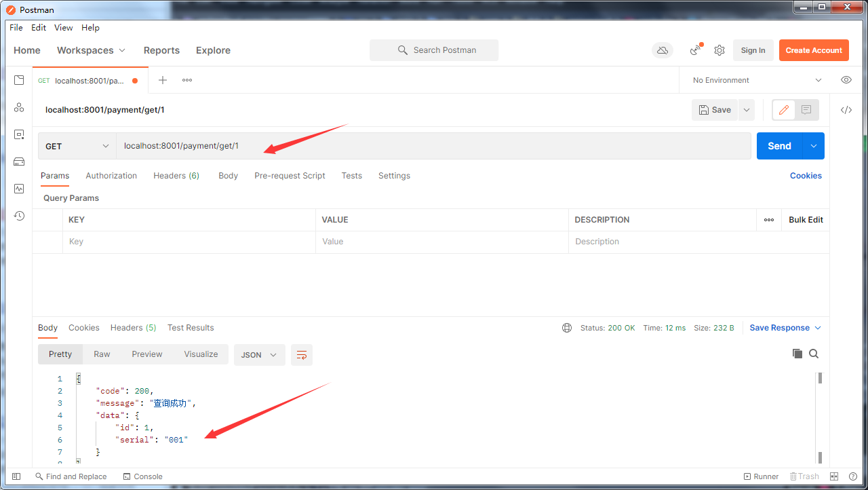This screenshot has height=490, width=868.
Task: Click Search Postman box
Action: pyautogui.click(x=434, y=50)
